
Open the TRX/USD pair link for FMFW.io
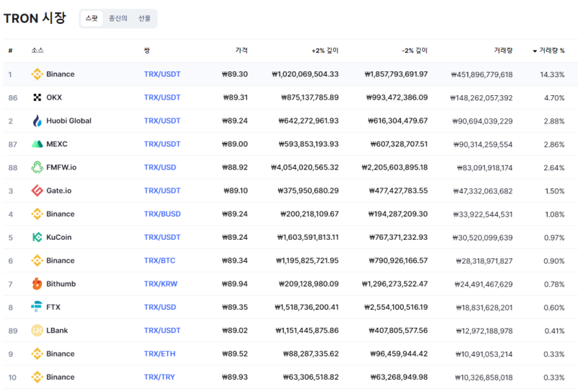[x=160, y=167]
